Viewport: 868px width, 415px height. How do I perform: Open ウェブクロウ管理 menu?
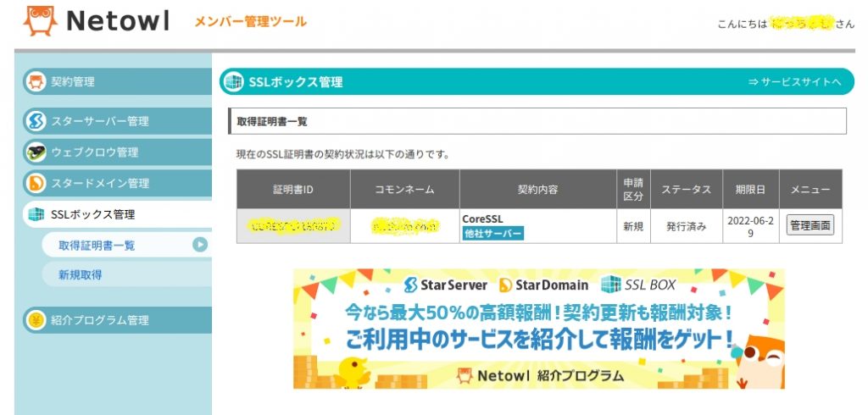[x=117, y=152]
